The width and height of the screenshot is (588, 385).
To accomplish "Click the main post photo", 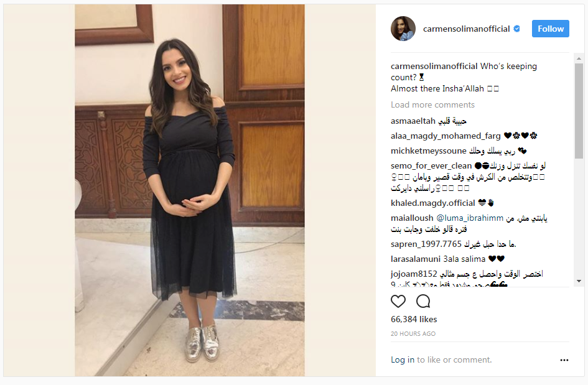I will click(190, 190).
